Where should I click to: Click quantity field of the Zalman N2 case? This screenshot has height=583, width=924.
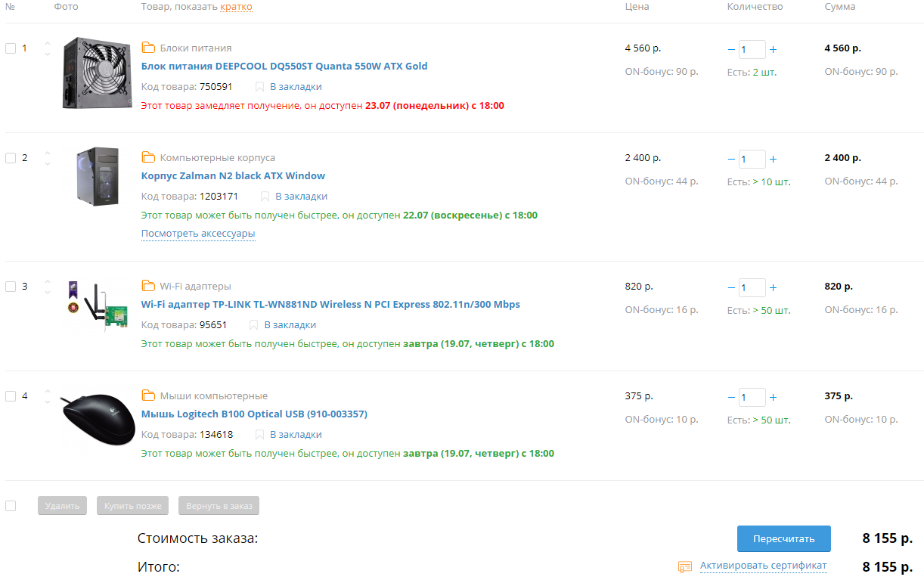pos(752,159)
